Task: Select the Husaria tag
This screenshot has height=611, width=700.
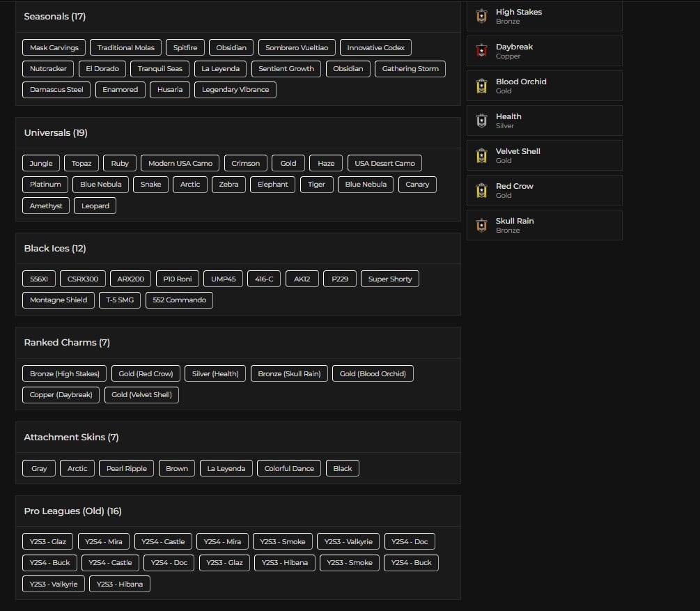Action: (x=170, y=89)
